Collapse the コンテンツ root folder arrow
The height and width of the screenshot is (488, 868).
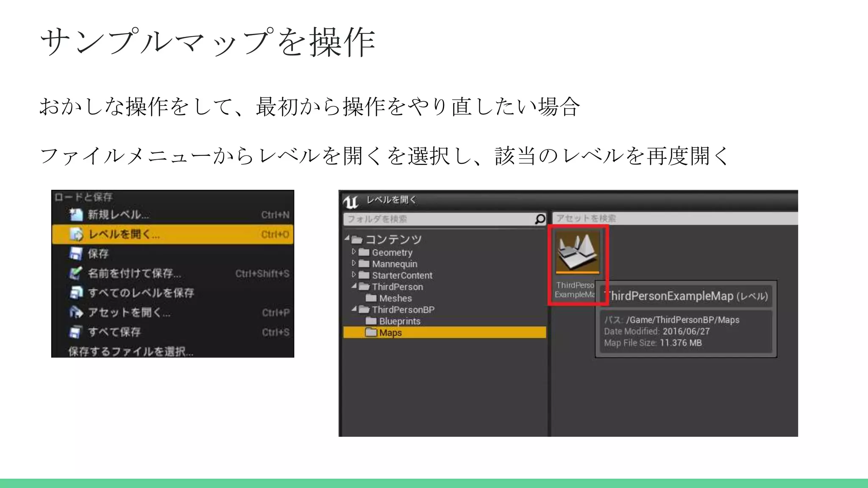coord(347,238)
